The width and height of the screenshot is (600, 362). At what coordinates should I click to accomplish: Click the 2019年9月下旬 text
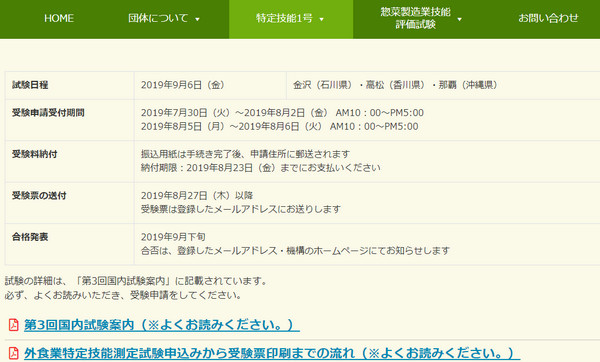[173, 237]
